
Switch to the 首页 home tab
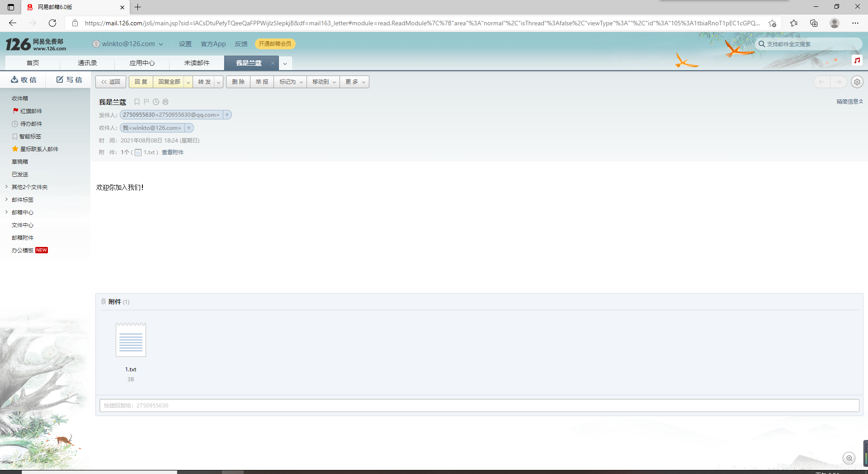pyautogui.click(x=33, y=63)
